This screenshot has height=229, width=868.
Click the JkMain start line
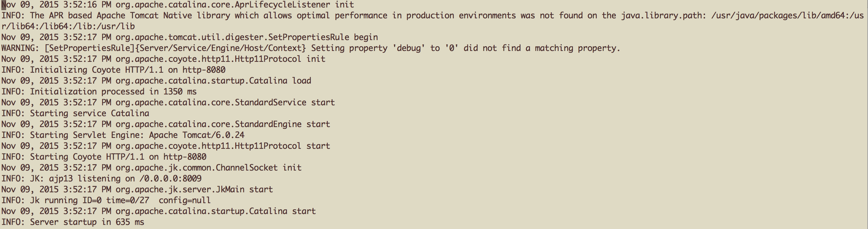pos(137,190)
